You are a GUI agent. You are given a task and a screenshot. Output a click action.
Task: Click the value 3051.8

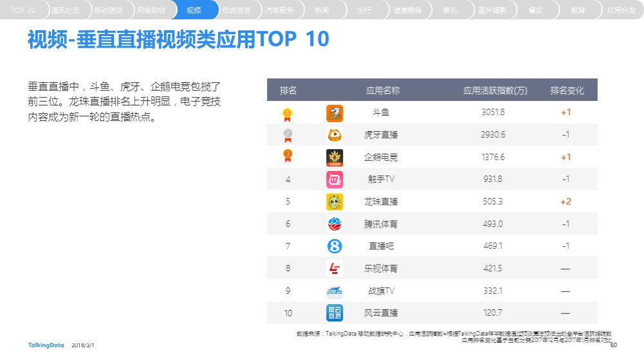tap(493, 112)
